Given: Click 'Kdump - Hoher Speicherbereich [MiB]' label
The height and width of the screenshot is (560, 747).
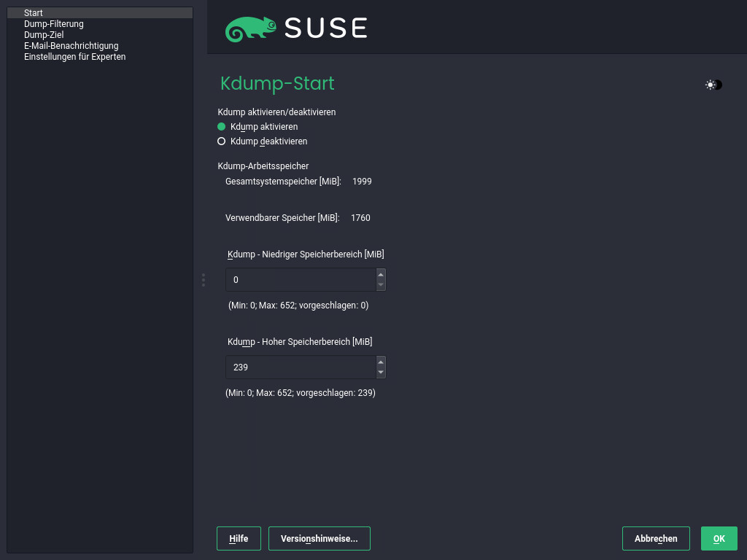Looking at the screenshot, I should click(300, 342).
